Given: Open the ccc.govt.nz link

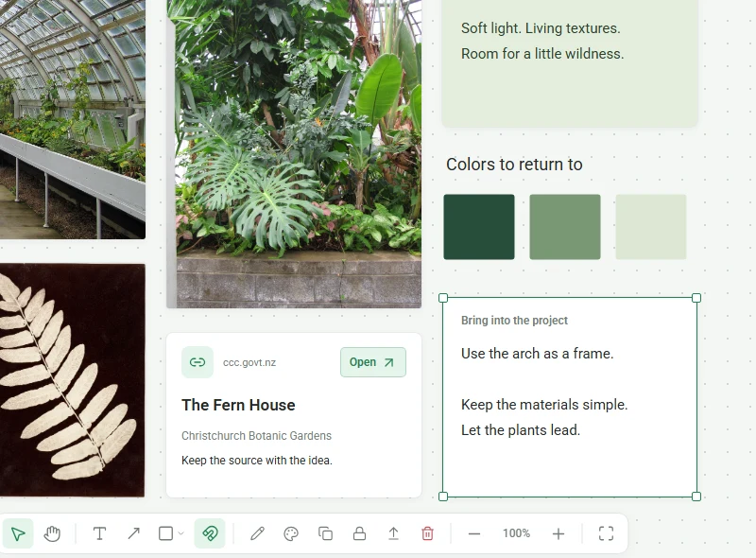Looking at the screenshot, I should tap(373, 362).
